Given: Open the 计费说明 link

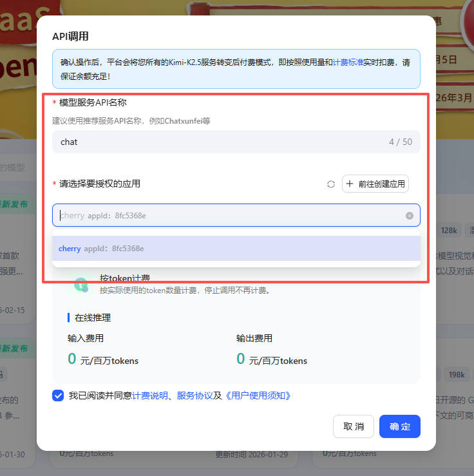Looking at the screenshot, I should click(149, 395).
